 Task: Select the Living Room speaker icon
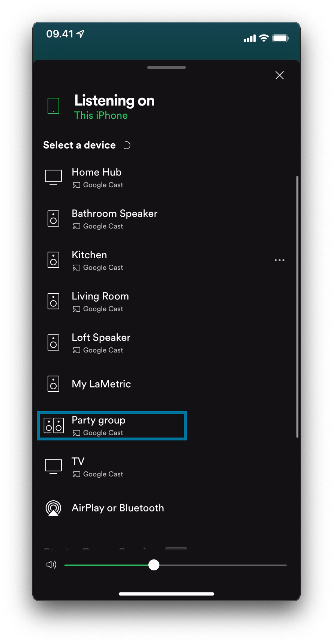coord(54,301)
